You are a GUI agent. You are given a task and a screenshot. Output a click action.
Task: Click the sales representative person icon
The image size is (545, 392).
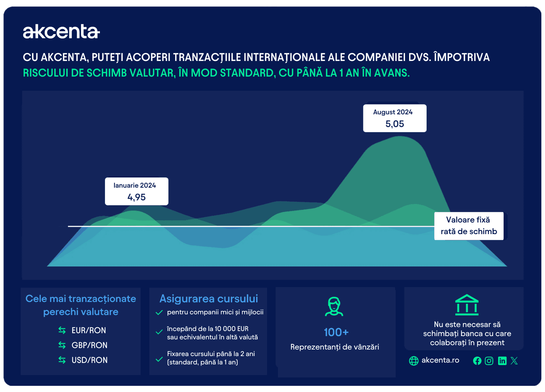(x=334, y=306)
